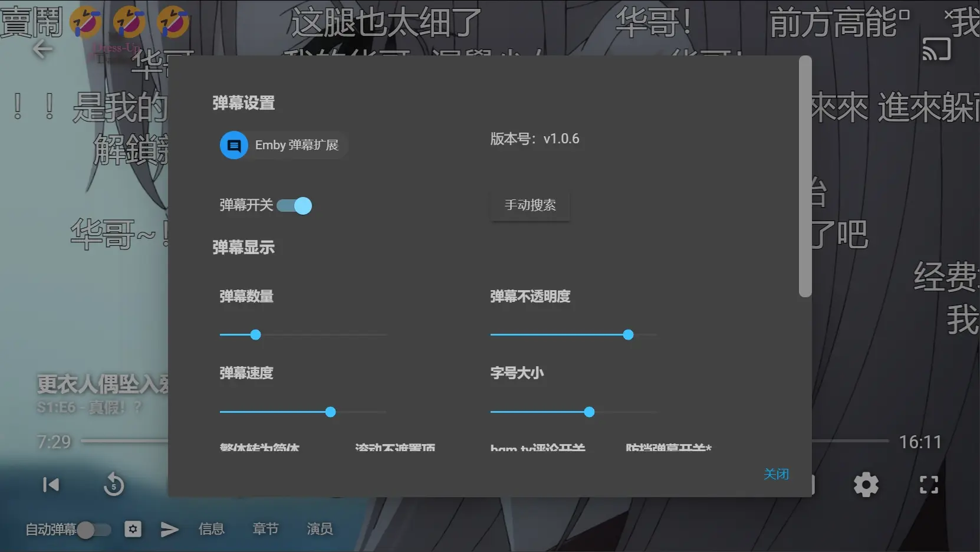The width and height of the screenshot is (980, 552).
Task: Open the player settings gear icon
Action: (x=866, y=485)
